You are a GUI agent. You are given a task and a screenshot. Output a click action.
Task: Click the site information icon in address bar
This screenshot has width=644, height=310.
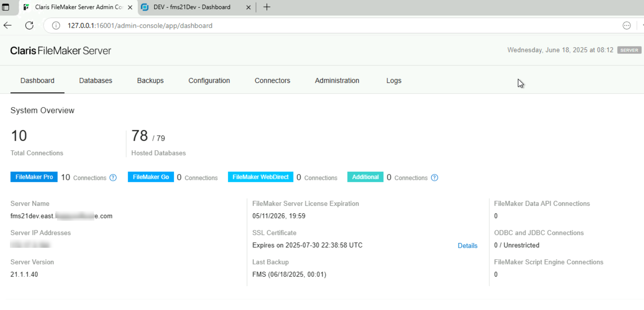pyautogui.click(x=56, y=25)
